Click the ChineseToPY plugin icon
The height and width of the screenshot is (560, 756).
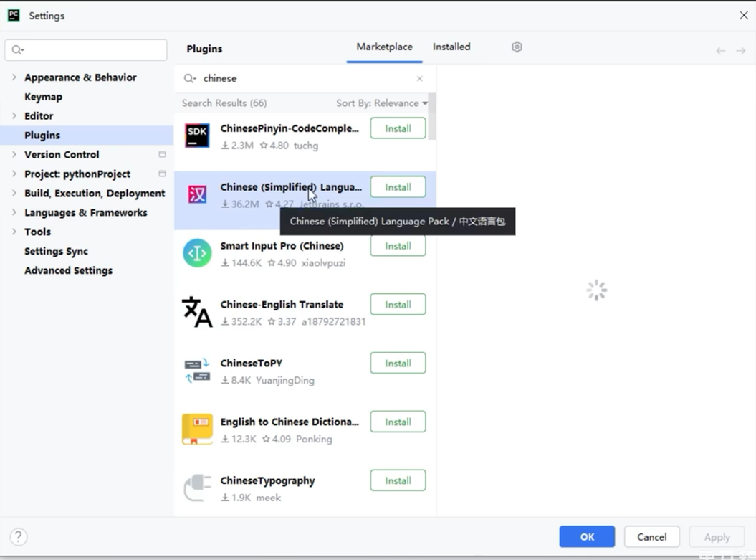[197, 371]
